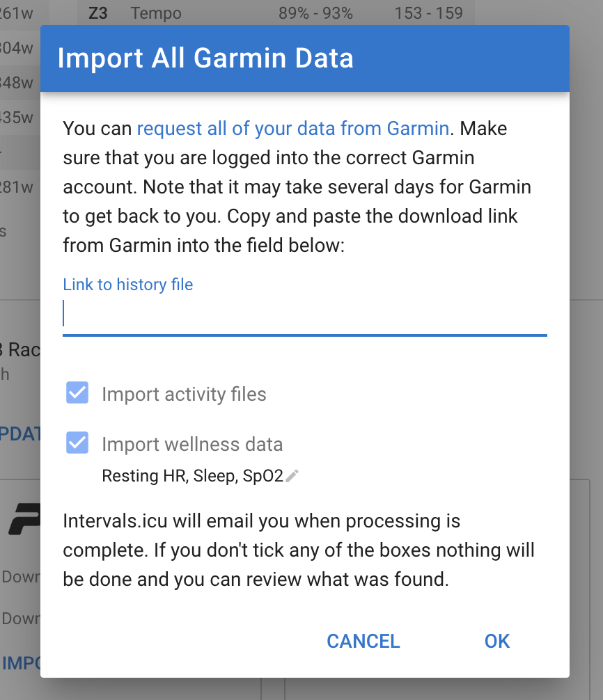Click the pencil icon to edit wellness fields
The image size is (603, 700).
tap(292, 475)
